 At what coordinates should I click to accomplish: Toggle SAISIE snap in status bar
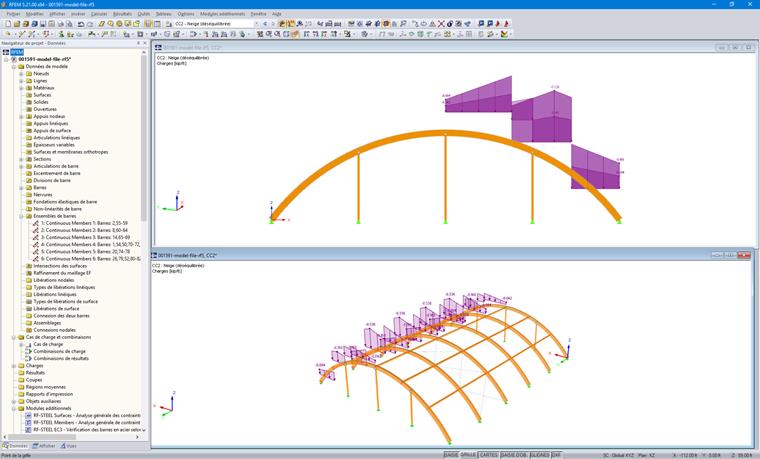(451, 455)
